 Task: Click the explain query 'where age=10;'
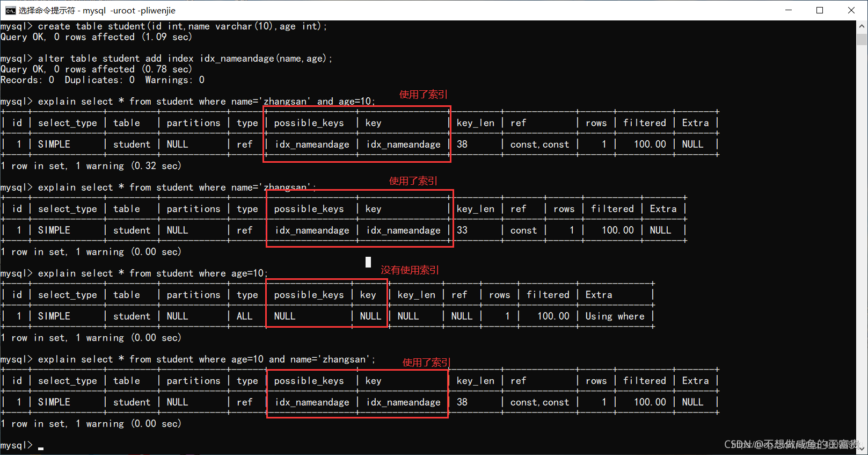click(x=134, y=273)
